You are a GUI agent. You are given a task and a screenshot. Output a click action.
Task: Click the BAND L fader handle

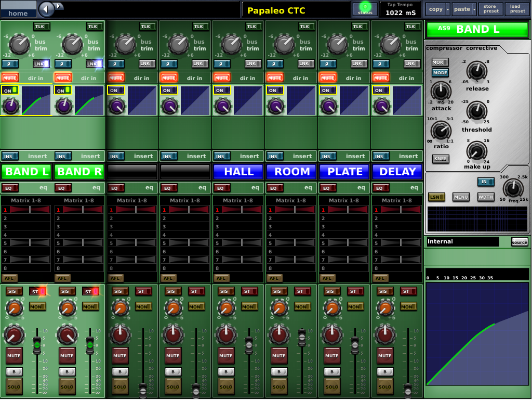point(37,344)
